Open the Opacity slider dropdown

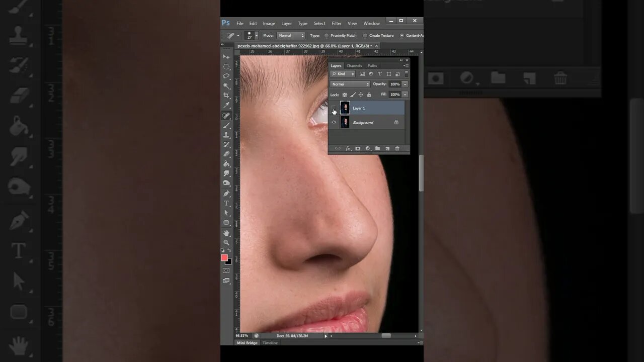click(x=405, y=84)
